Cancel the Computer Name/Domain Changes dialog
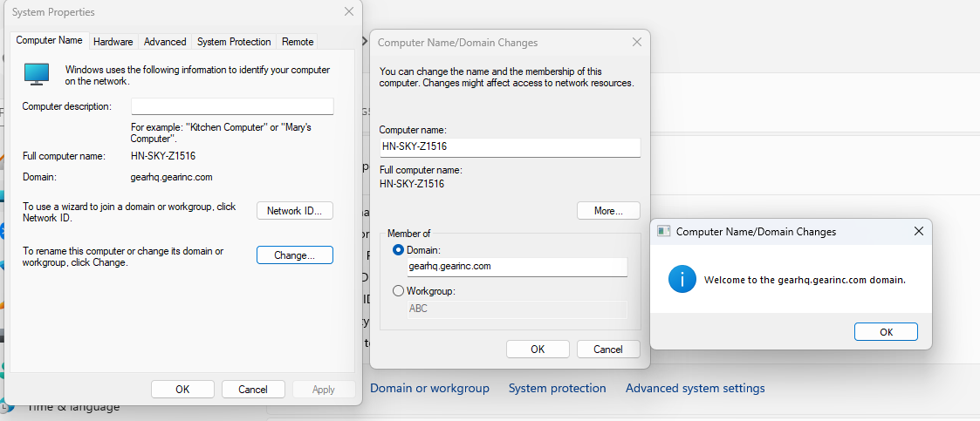 pos(608,349)
